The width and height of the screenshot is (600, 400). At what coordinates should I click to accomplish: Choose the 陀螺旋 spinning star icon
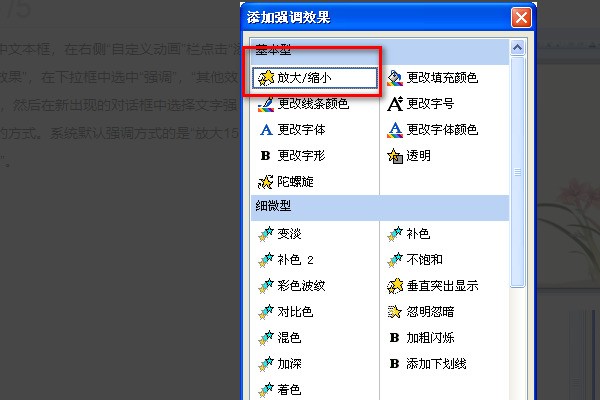pyautogui.click(x=266, y=182)
